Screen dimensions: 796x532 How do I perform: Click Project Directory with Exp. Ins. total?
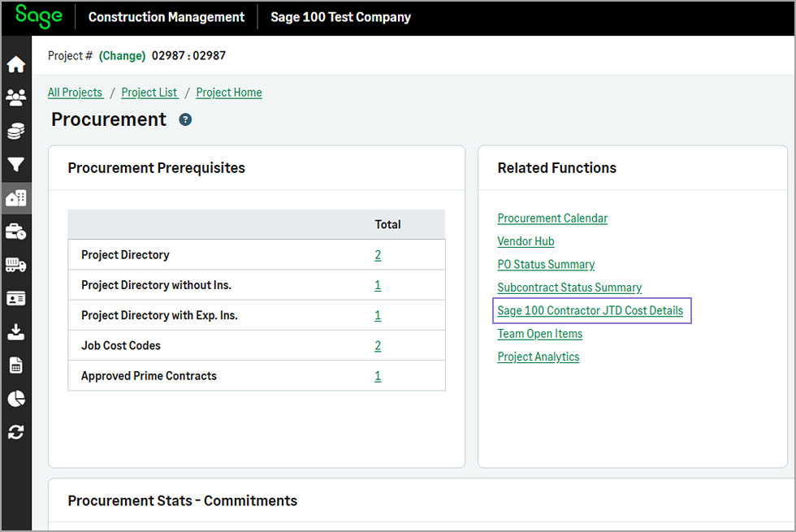[x=378, y=316]
